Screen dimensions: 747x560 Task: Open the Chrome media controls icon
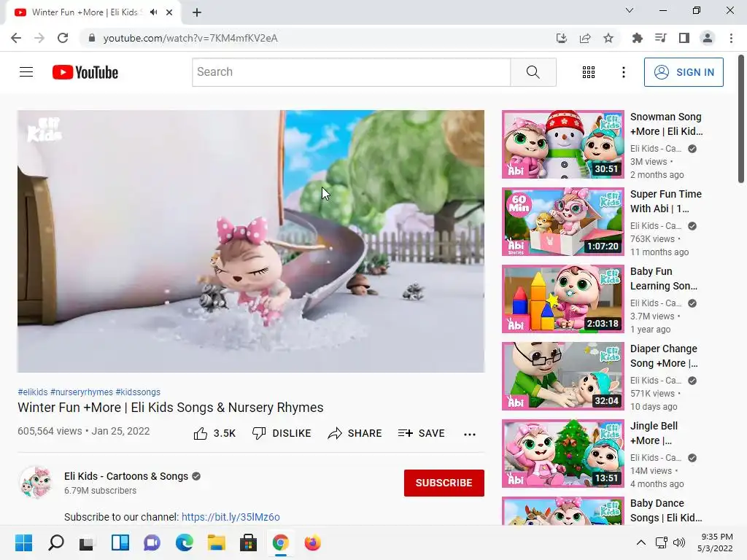[660, 38]
